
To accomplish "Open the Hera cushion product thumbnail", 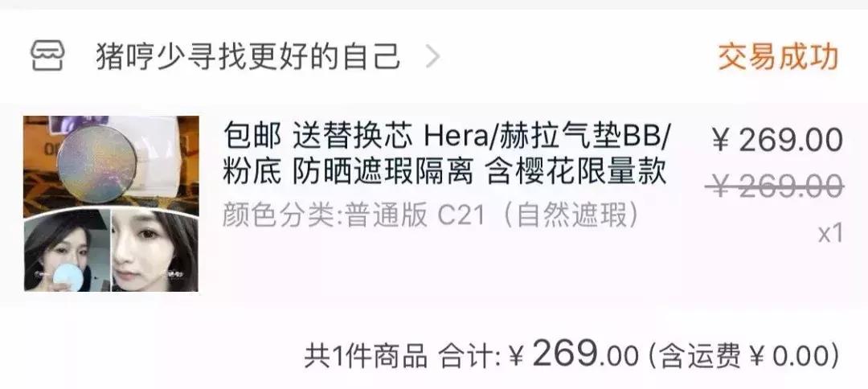I will click(111, 203).
